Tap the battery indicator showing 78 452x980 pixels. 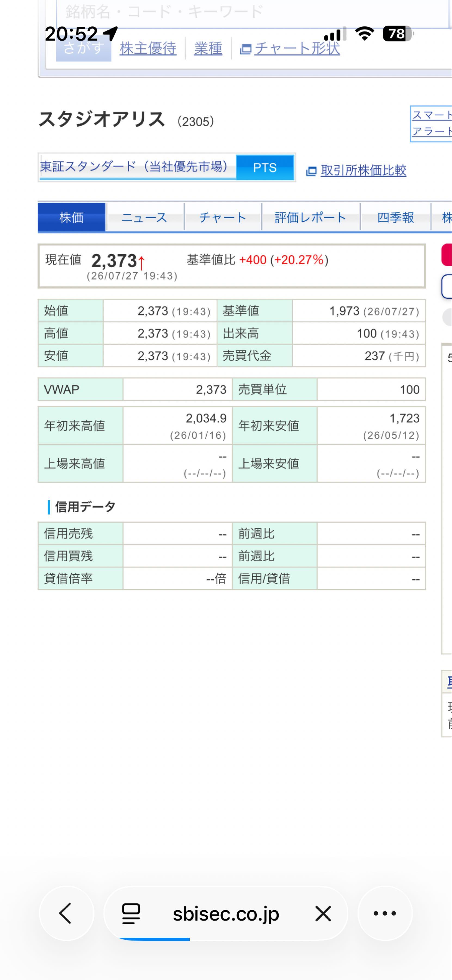(398, 34)
